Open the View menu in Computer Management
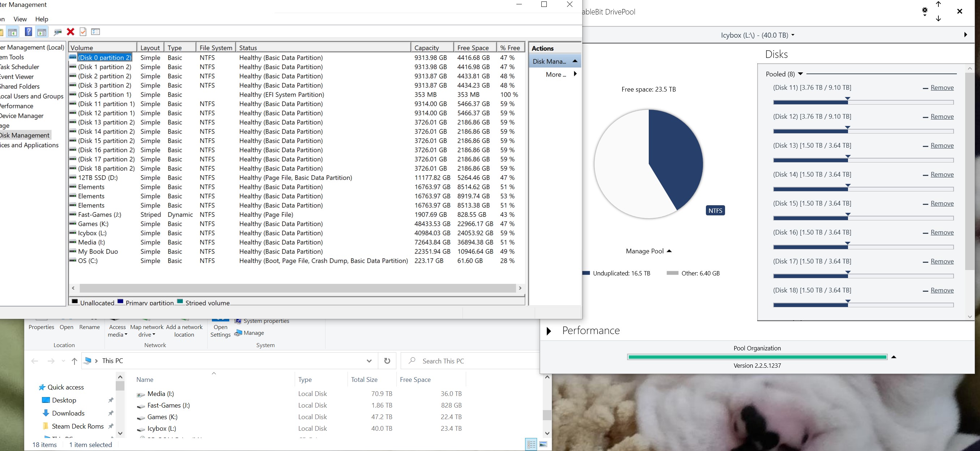980x451 pixels. coord(20,19)
